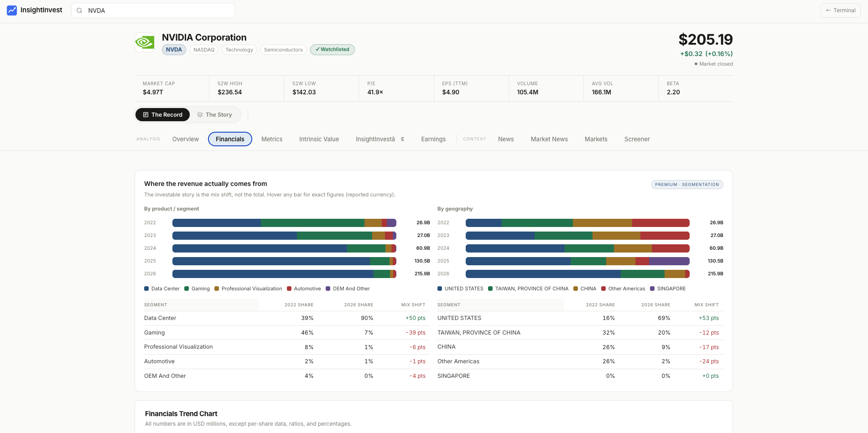Switch to The Story view
Image resolution: width=868 pixels, height=433 pixels.
click(214, 115)
